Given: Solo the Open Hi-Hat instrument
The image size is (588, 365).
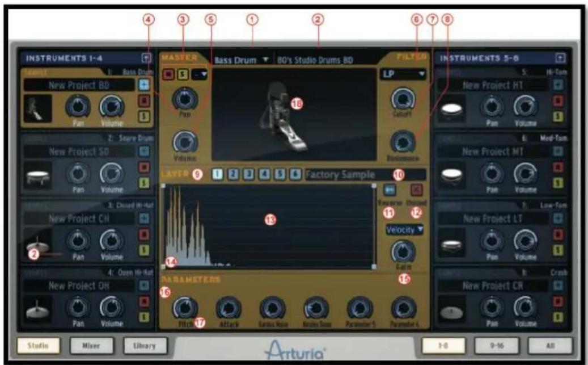Looking at the screenshot, I should [144, 317].
